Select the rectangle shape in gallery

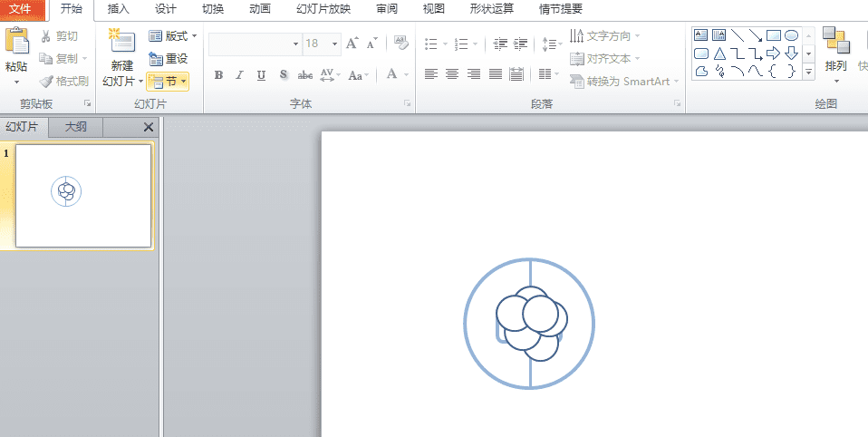774,35
